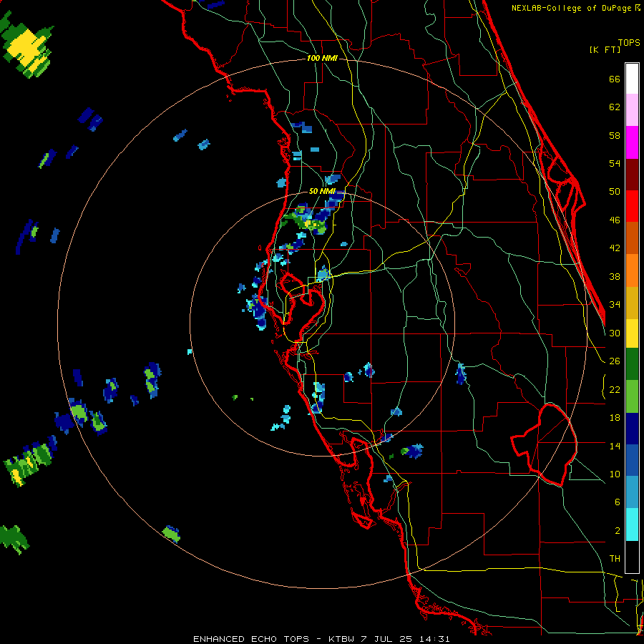Pick the dark orange legend swatch

coord(632,238)
